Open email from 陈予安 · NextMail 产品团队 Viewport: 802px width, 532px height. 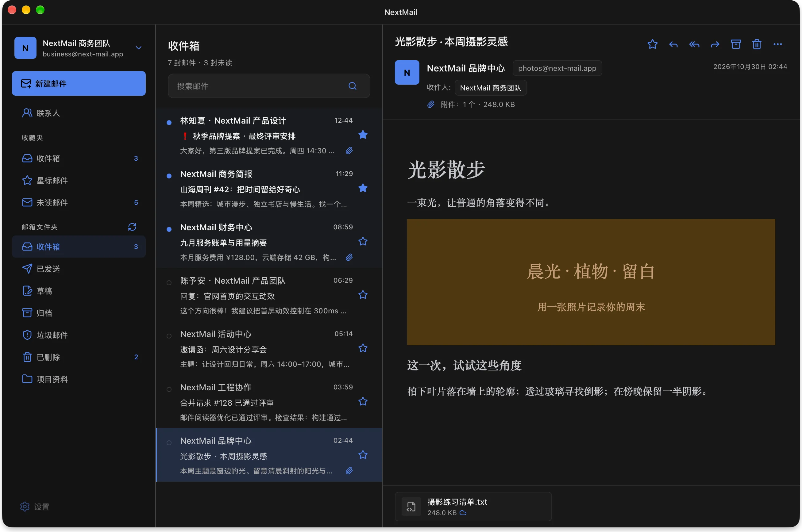click(x=269, y=295)
